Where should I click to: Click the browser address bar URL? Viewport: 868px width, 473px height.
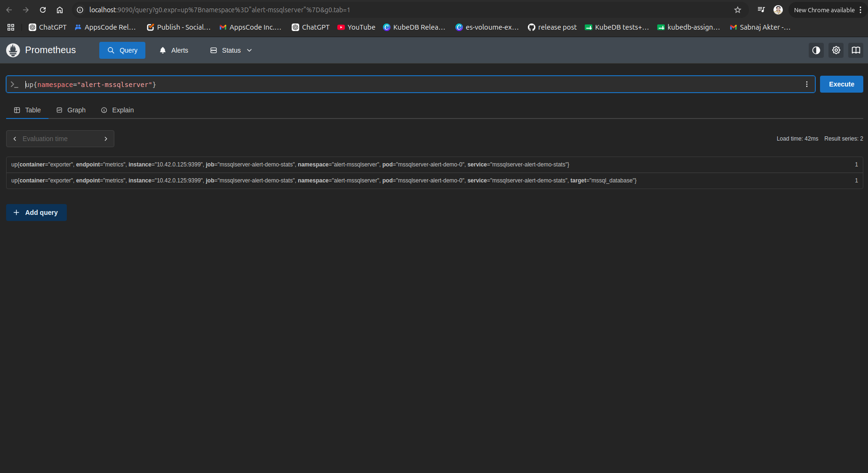coord(219,10)
